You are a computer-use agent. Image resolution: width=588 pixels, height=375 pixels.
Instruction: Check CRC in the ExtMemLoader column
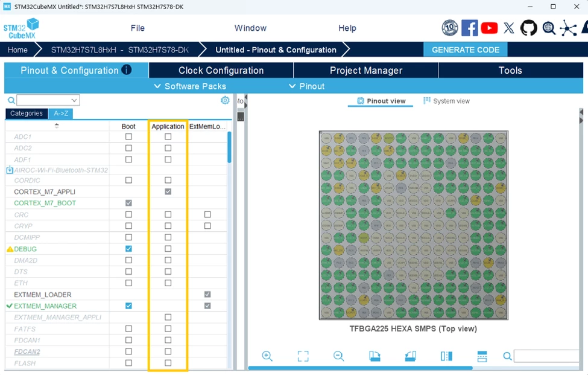(207, 214)
